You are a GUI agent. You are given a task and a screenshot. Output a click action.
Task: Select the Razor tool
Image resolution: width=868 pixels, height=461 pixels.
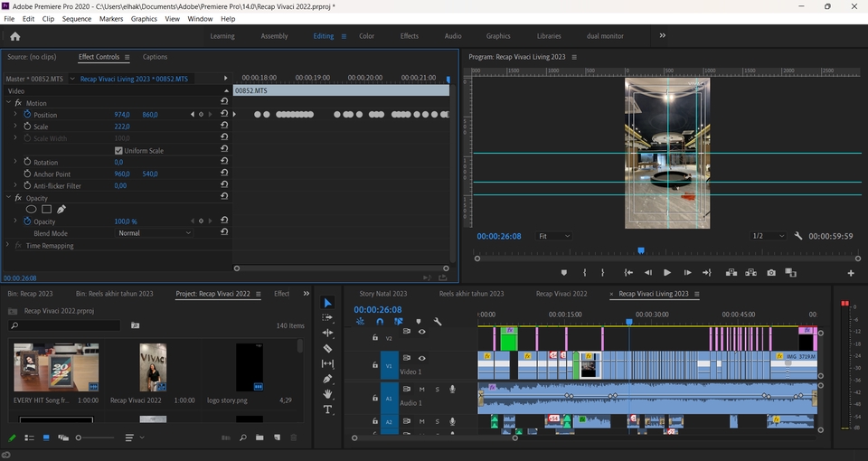pyautogui.click(x=327, y=348)
